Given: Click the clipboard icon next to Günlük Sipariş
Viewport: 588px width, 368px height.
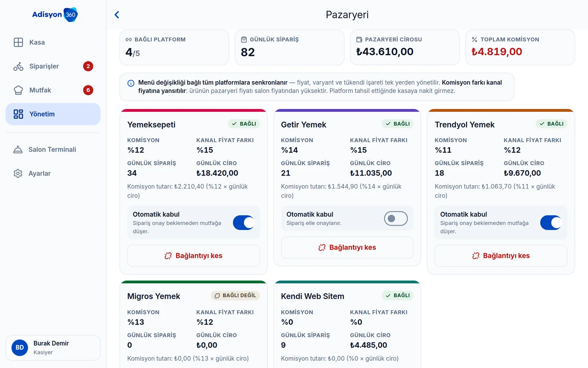Looking at the screenshot, I should point(244,39).
